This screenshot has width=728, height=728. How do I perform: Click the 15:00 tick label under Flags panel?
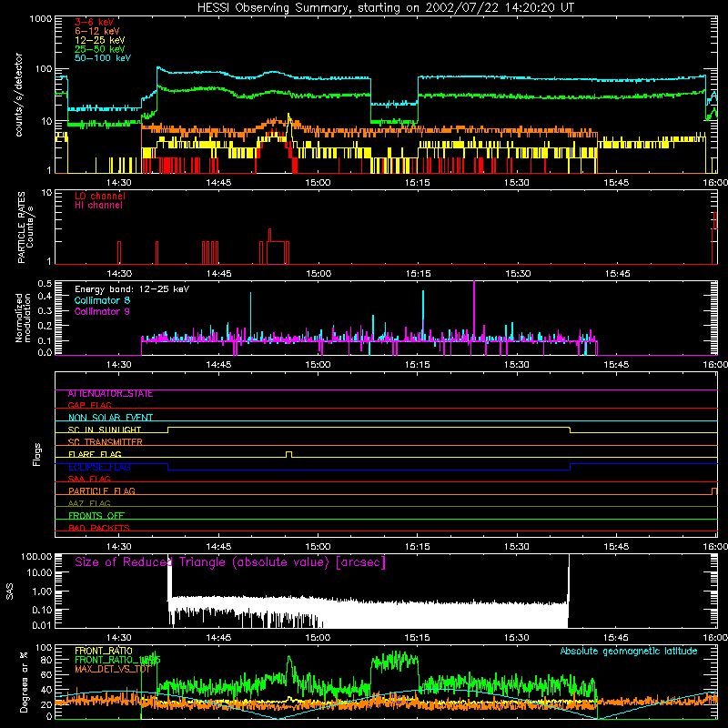click(318, 546)
